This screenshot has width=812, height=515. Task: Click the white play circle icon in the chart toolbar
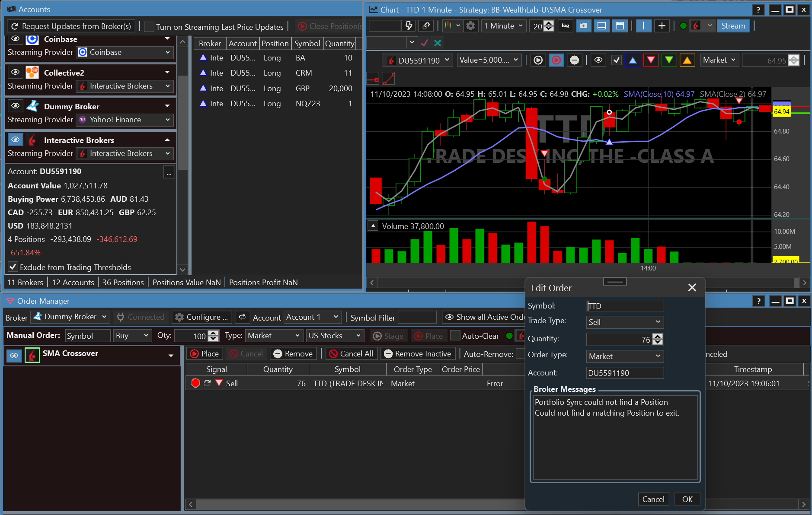click(x=538, y=60)
